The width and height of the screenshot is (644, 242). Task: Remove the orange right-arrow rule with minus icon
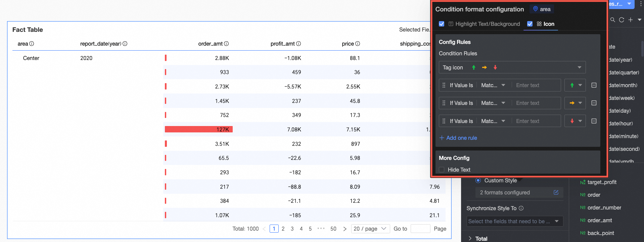(594, 103)
